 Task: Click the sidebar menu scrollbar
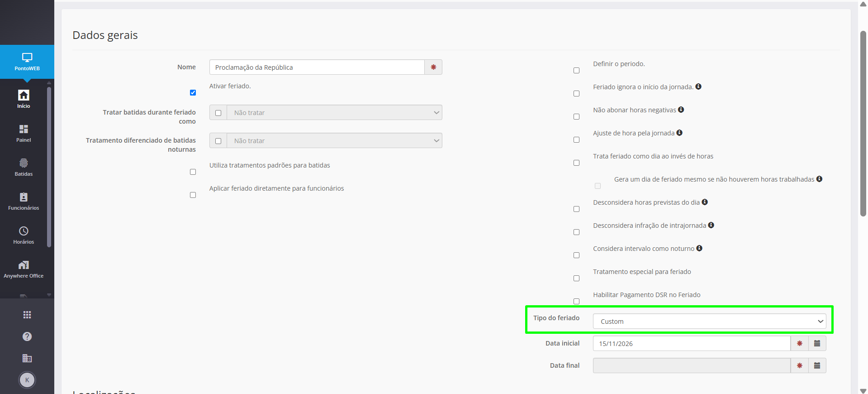click(x=49, y=167)
